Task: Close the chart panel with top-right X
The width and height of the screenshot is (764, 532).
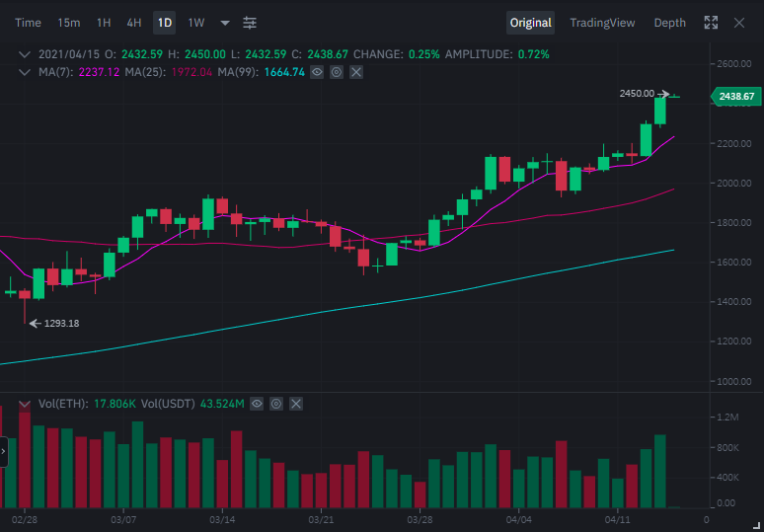Action: pyautogui.click(x=739, y=23)
